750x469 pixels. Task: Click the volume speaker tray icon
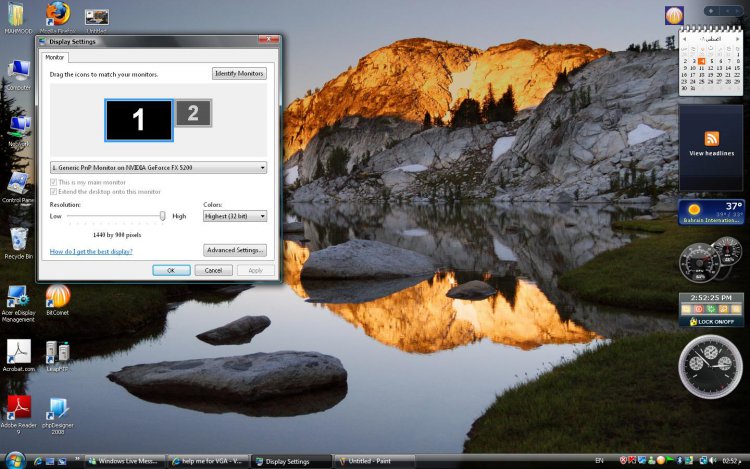(x=713, y=461)
